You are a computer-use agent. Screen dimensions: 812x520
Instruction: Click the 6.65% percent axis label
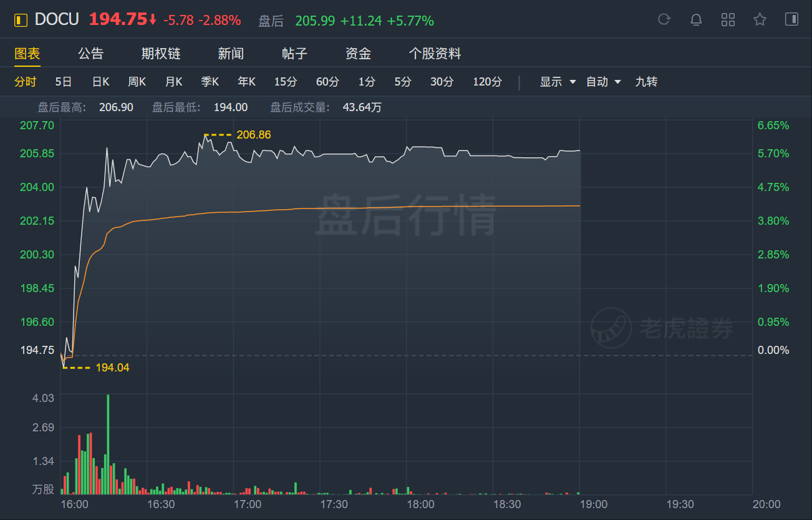(x=773, y=125)
